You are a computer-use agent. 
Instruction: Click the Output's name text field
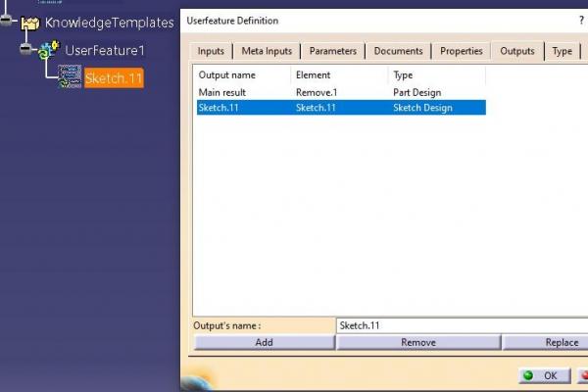click(x=461, y=325)
